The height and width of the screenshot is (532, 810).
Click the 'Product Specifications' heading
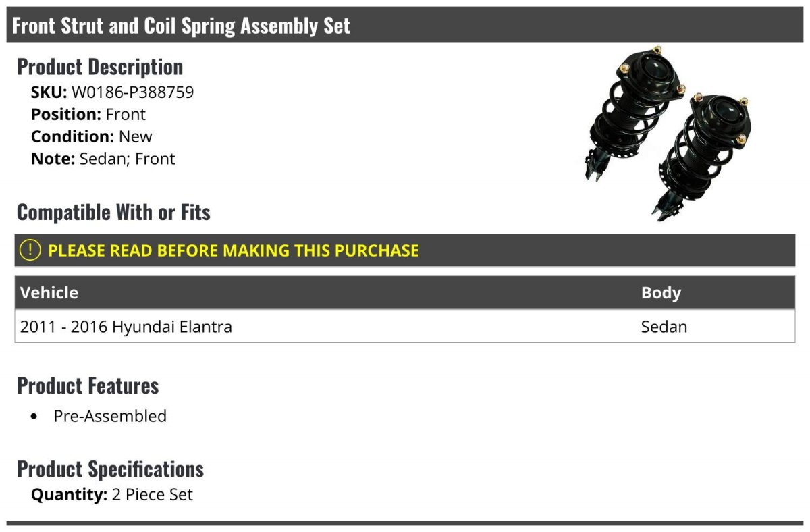tap(110, 469)
